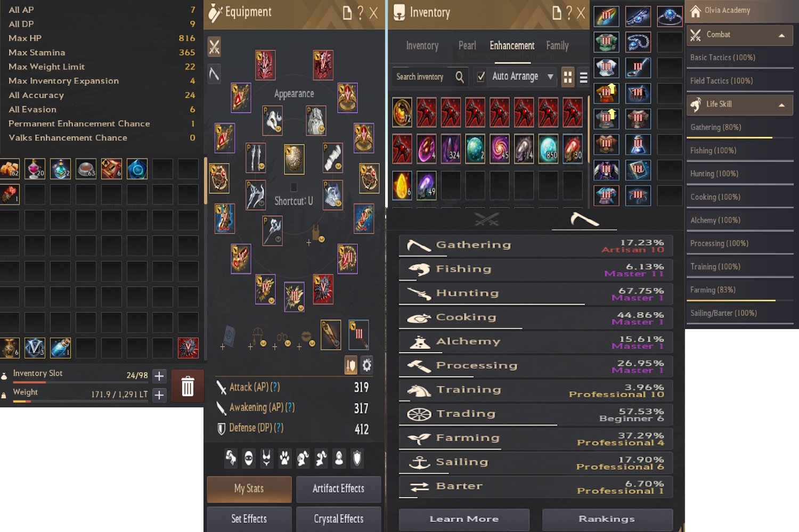Click the Rankings button

(x=607, y=519)
